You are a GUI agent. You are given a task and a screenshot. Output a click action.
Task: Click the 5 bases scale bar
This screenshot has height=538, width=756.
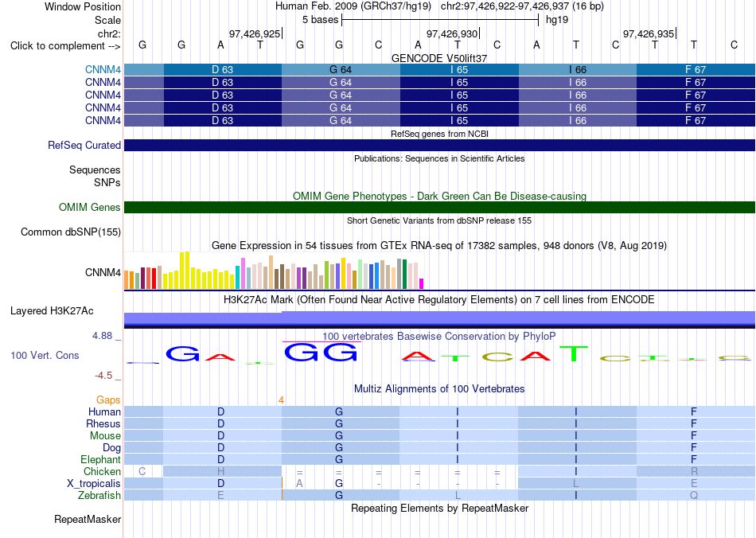tap(440, 20)
